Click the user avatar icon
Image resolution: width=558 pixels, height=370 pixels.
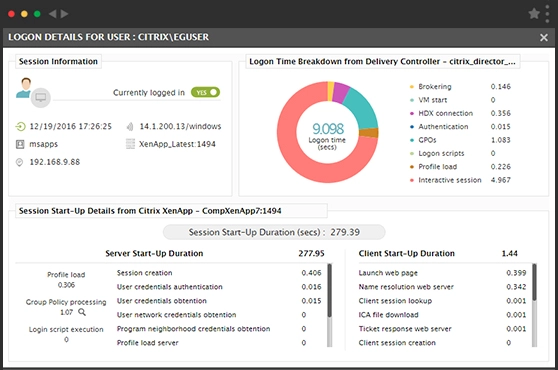tap(24, 88)
